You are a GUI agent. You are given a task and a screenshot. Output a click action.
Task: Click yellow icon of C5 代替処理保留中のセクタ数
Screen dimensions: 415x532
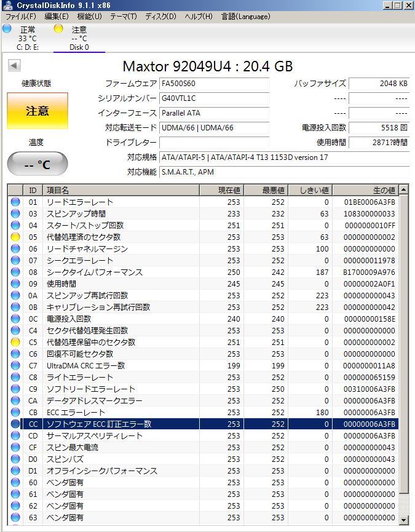tap(15, 342)
